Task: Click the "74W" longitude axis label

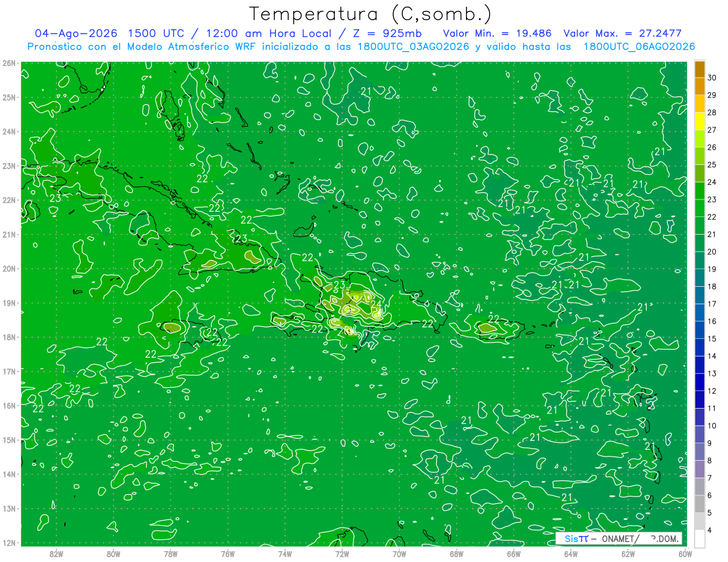Action: point(285,554)
